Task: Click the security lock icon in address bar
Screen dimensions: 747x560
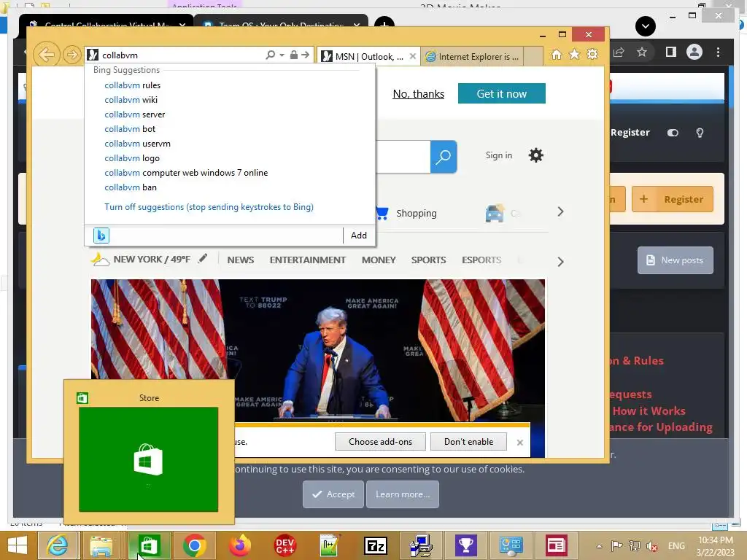Action: [294, 55]
